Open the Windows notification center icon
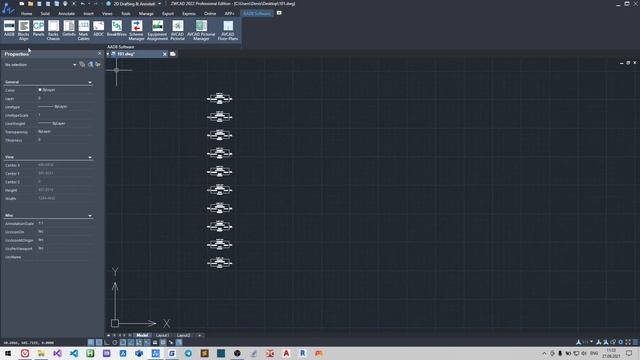Screen dimensions: 640x360 point(629,353)
